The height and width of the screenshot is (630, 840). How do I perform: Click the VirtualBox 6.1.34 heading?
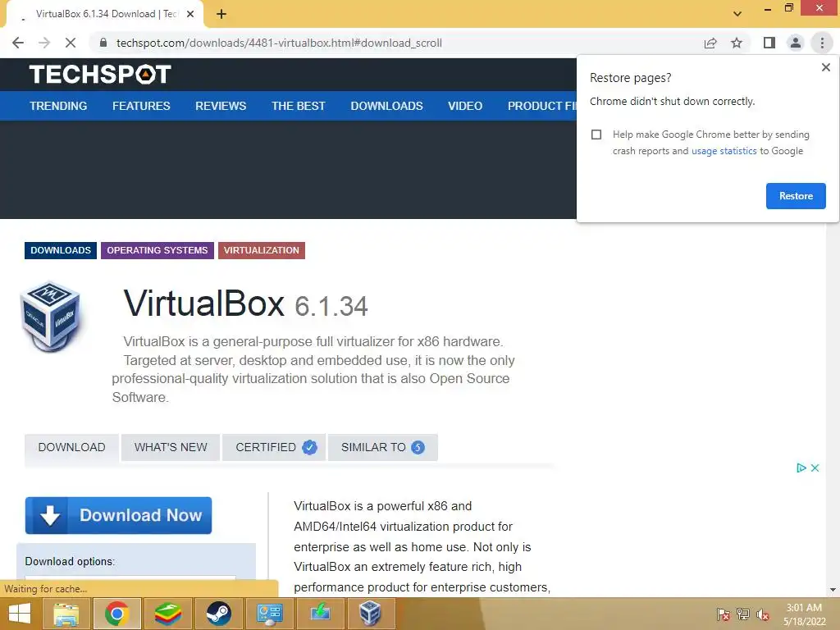pos(245,304)
